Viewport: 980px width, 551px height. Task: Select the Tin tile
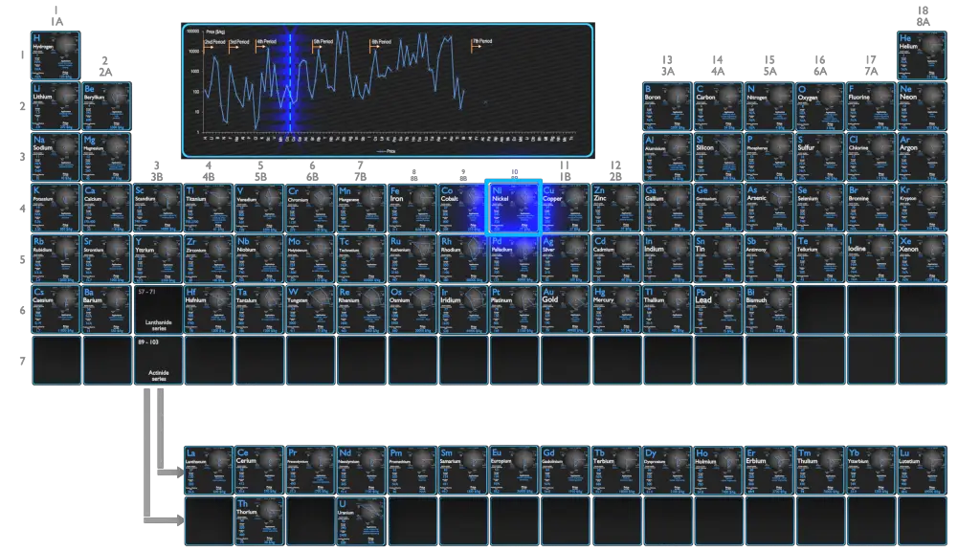pos(718,258)
